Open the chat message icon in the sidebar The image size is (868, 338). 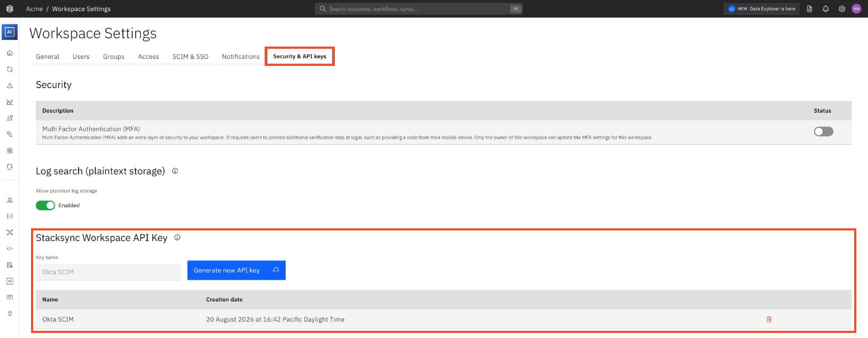tap(9, 298)
